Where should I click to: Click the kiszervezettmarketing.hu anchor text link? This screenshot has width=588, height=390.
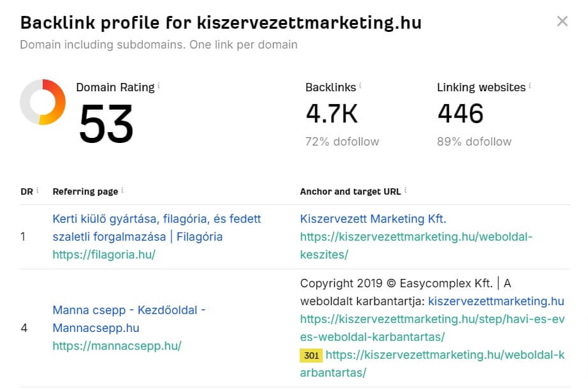(496, 301)
